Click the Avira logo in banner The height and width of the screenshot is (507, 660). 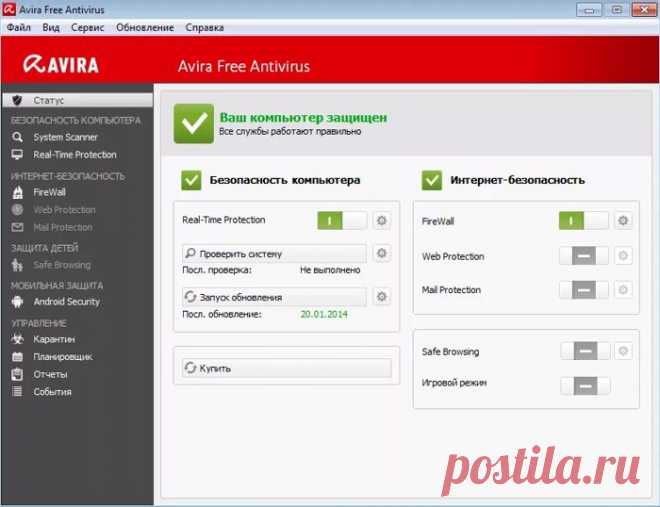point(61,64)
